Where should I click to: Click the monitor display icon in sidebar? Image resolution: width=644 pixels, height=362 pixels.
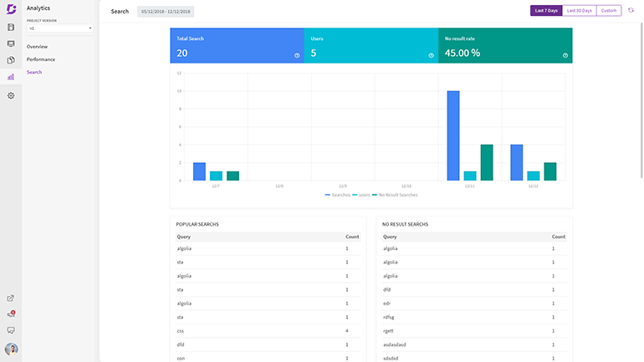tap(11, 43)
